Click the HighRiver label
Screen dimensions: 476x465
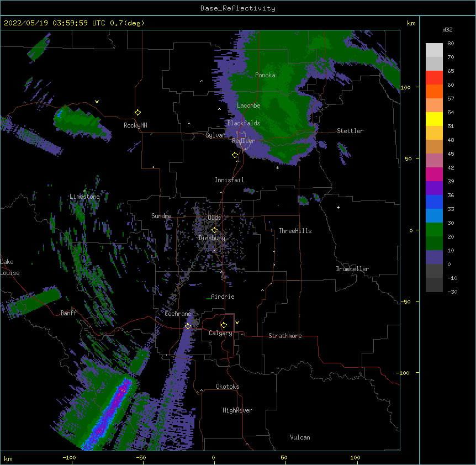click(237, 410)
